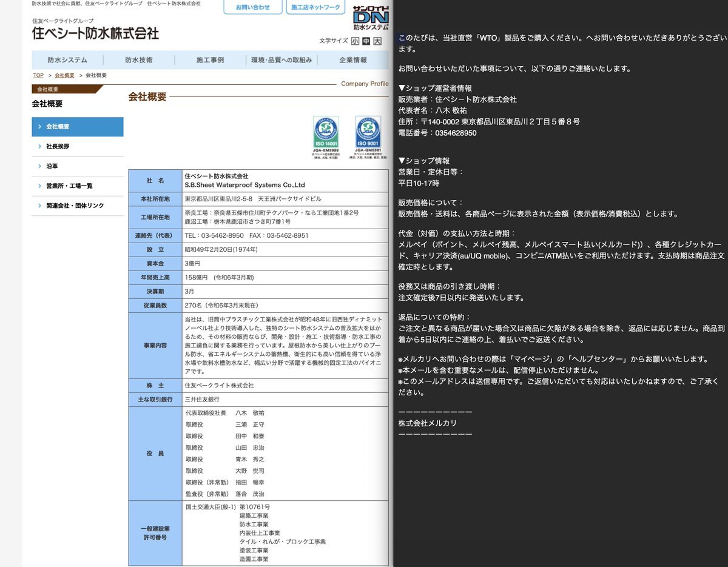The width and height of the screenshot is (728, 567).
Task: Click 代表取締役社長 八木 敬祐 row
Action: (225, 412)
